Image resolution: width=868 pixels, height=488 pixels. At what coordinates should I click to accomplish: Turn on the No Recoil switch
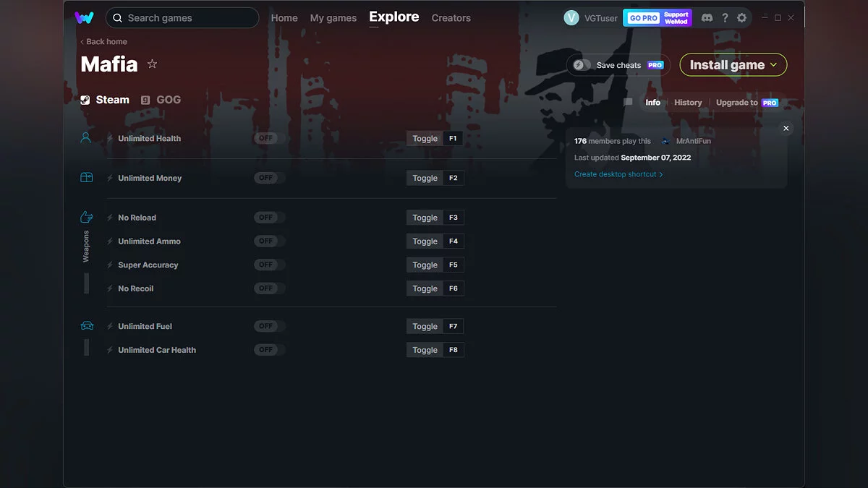pos(269,288)
